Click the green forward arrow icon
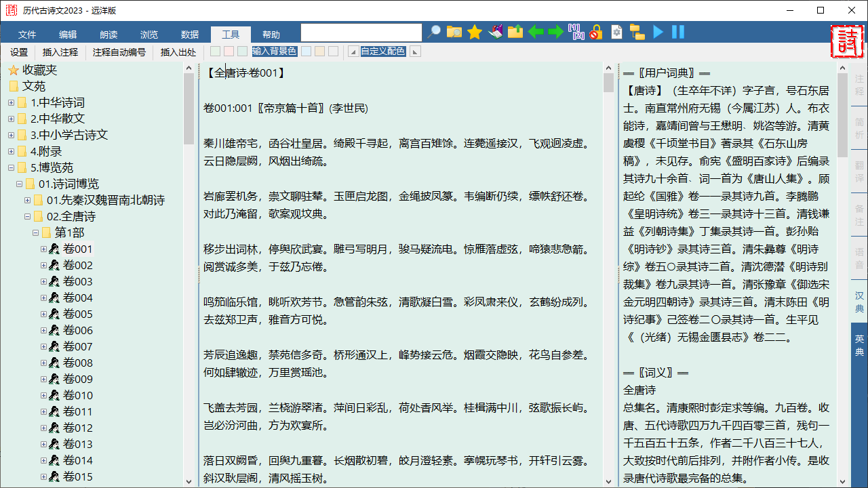The height and width of the screenshot is (488, 868). click(x=556, y=32)
